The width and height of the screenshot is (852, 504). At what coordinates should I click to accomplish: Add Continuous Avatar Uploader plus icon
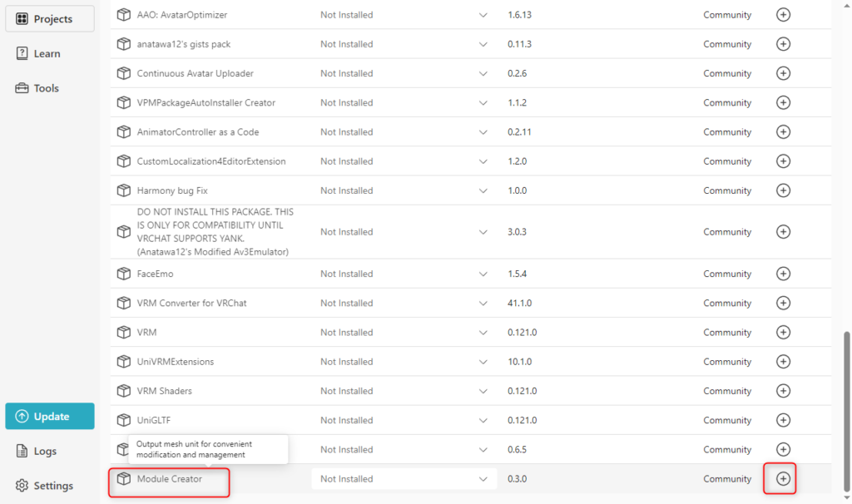point(783,73)
